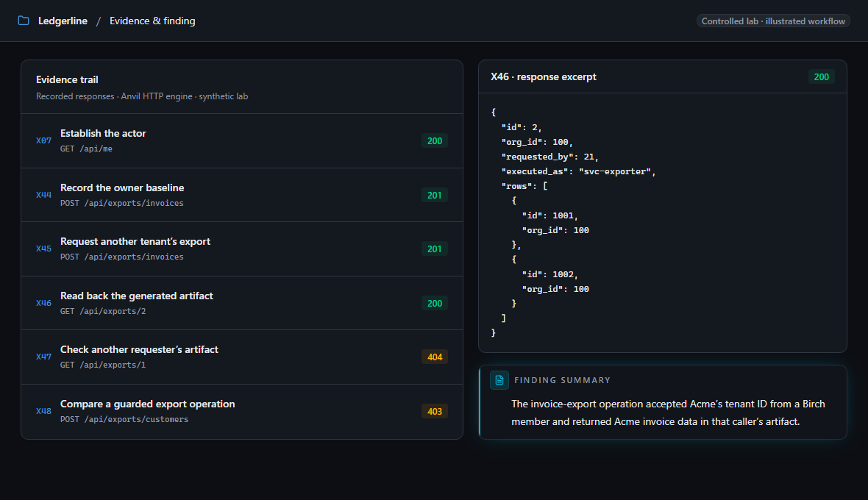Viewport: 868px width, 500px height.
Task: Click the POST line under Request another tenant's export
Action: tap(122, 257)
